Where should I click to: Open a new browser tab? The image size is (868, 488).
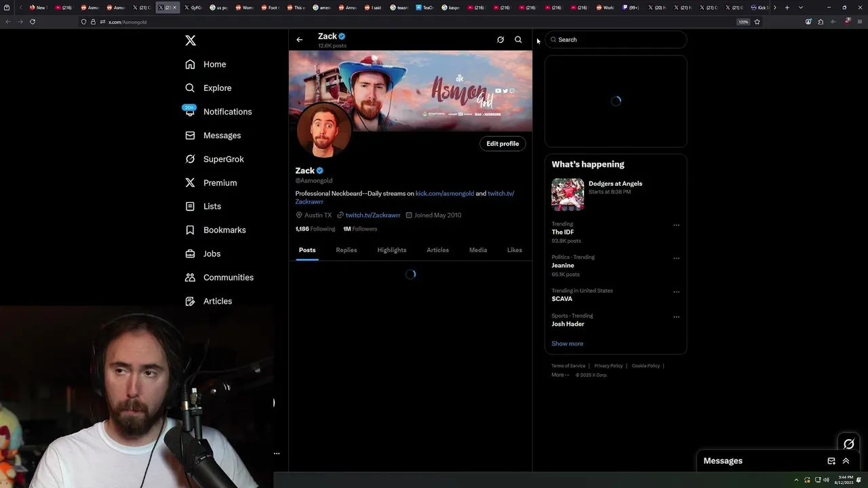pos(787,7)
